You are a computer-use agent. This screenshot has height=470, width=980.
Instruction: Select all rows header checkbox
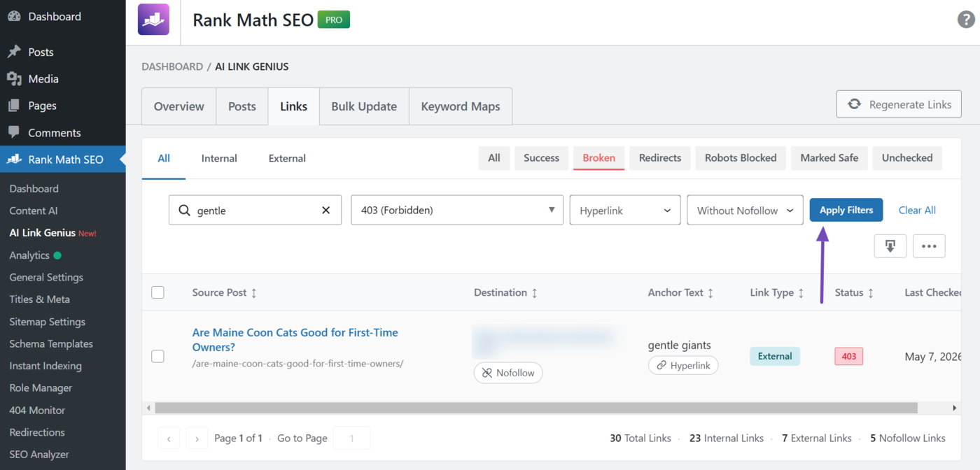click(158, 292)
